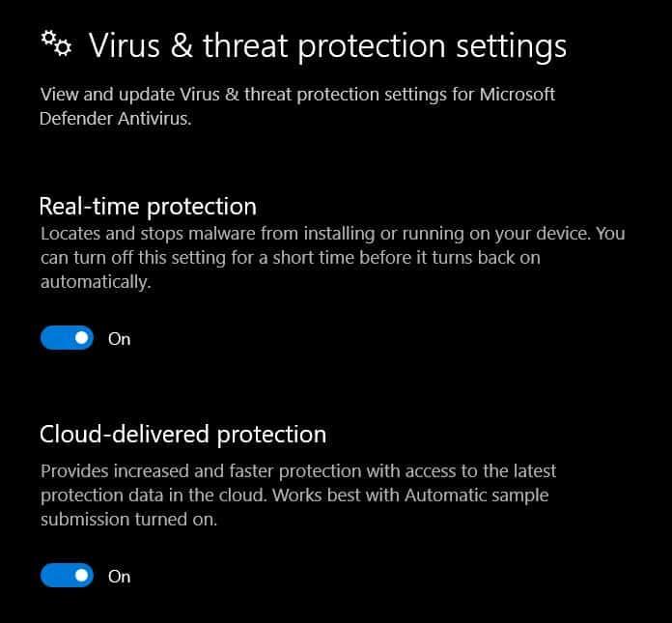Click the 'submission turned on.' text line
Image resolution: width=672 pixels, height=623 pixels.
(x=128, y=520)
